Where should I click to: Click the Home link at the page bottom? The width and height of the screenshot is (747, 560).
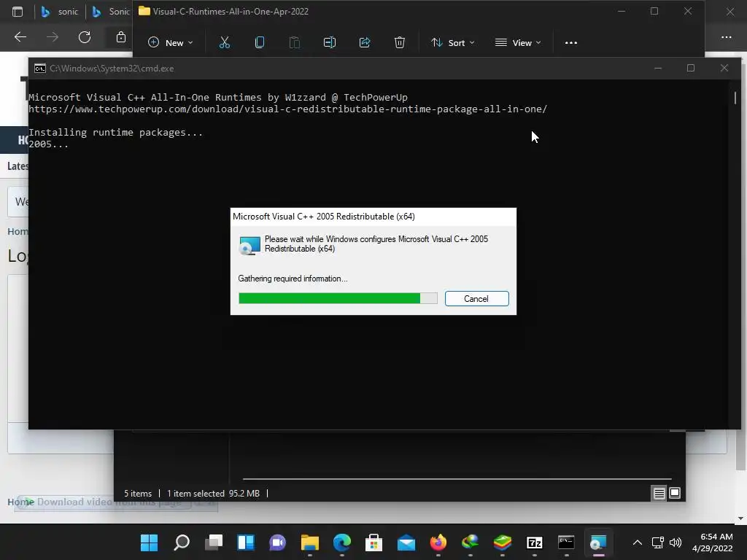tap(21, 502)
